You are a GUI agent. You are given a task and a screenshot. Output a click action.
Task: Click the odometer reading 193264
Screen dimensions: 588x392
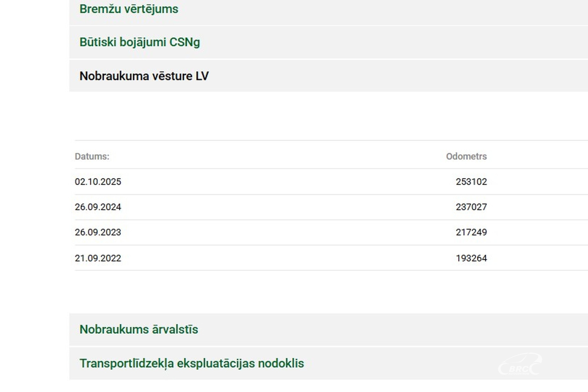(471, 258)
